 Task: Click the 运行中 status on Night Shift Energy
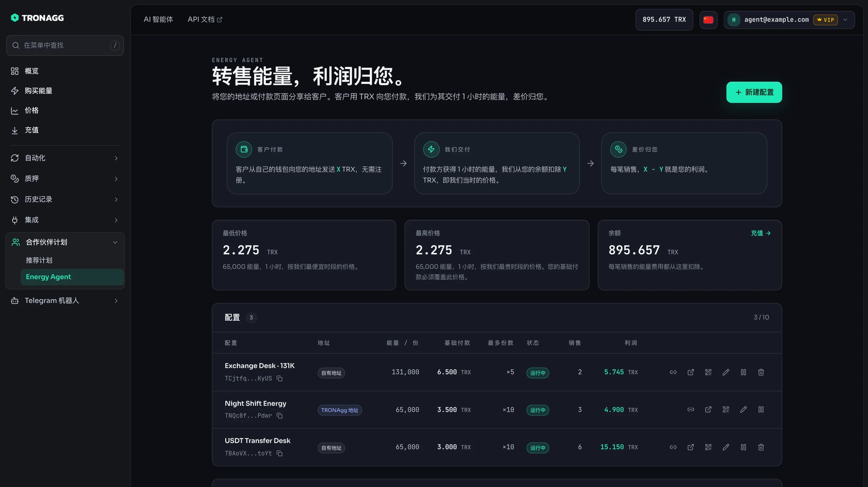pos(537,410)
